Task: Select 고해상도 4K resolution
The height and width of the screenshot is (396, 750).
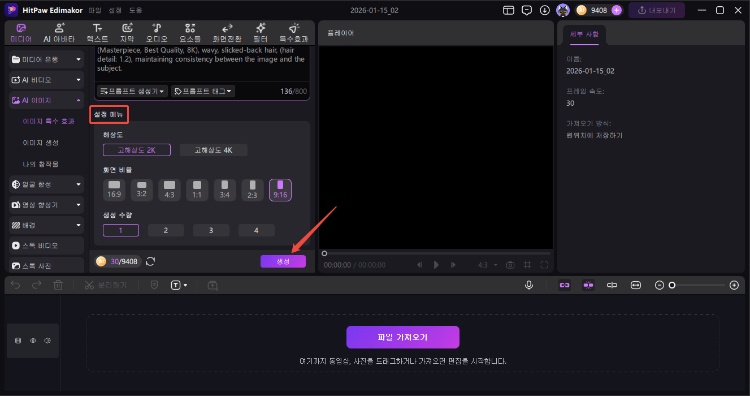Action: [x=213, y=150]
